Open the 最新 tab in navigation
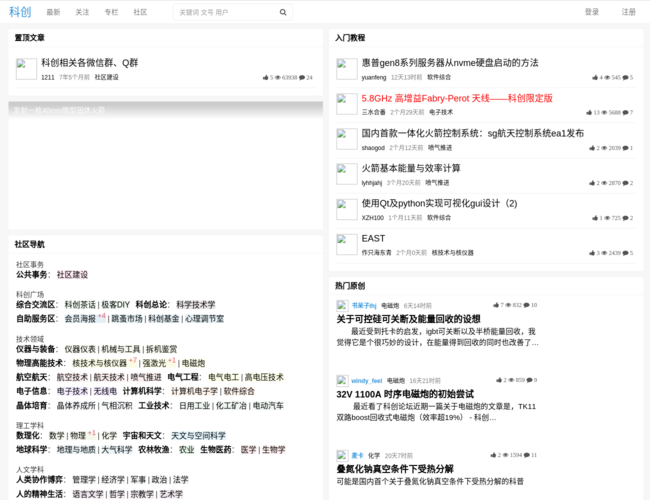The height and width of the screenshot is (500, 650). click(x=53, y=12)
